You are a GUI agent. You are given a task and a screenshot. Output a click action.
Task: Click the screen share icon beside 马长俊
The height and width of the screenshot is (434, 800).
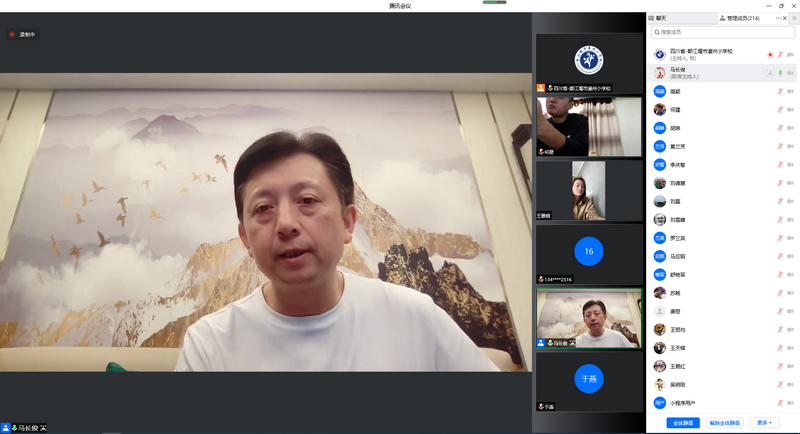pos(769,73)
